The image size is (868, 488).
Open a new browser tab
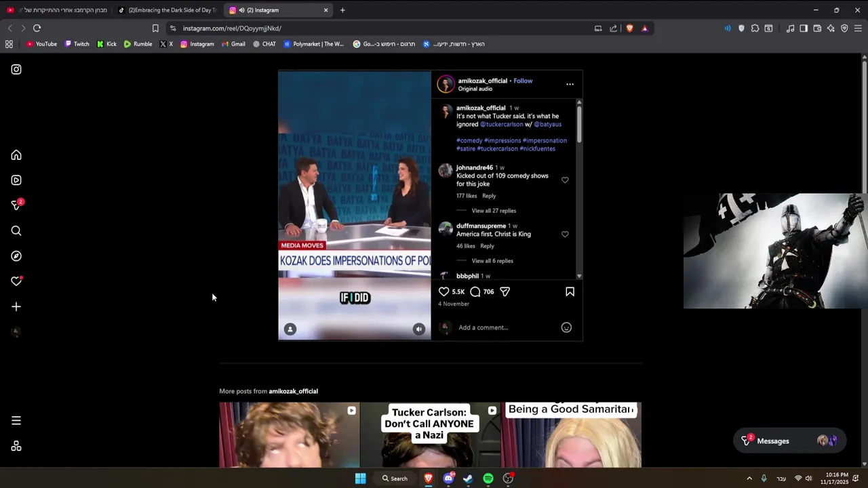pyautogui.click(x=342, y=10)
